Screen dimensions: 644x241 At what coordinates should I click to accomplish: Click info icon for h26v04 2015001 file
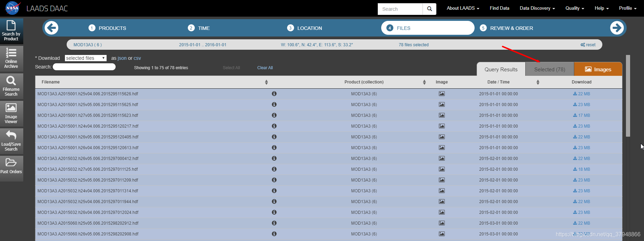click(x=274, y=147)
